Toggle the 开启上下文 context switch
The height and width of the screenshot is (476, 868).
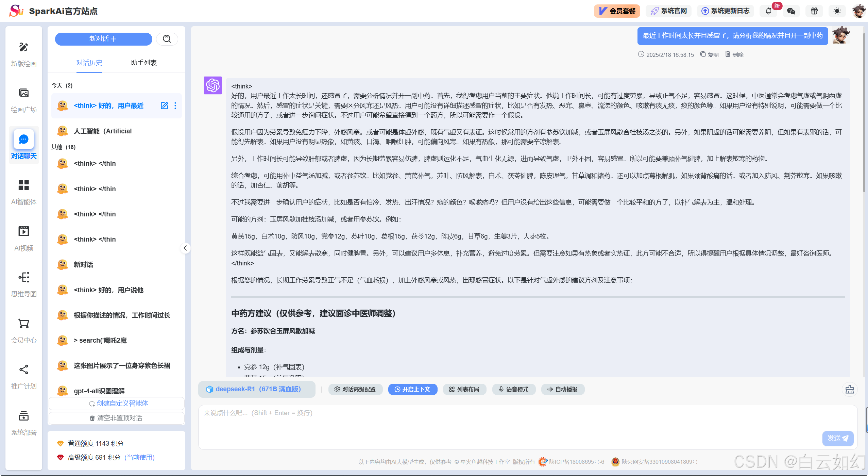coord(412,390)
